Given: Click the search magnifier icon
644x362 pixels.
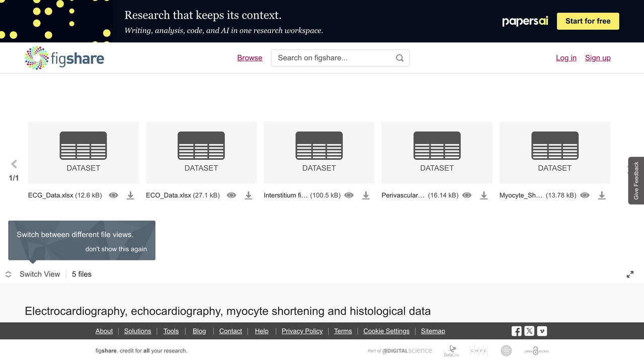Looking at the screenshot, I should (x=399, y=58).
